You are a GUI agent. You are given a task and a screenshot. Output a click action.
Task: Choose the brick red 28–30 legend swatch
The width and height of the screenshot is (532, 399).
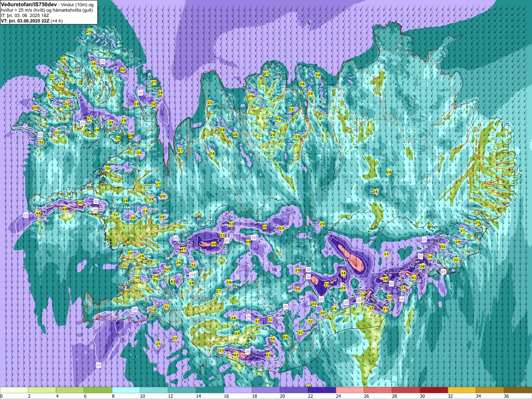pyautogui.click(x=406, y=390)
